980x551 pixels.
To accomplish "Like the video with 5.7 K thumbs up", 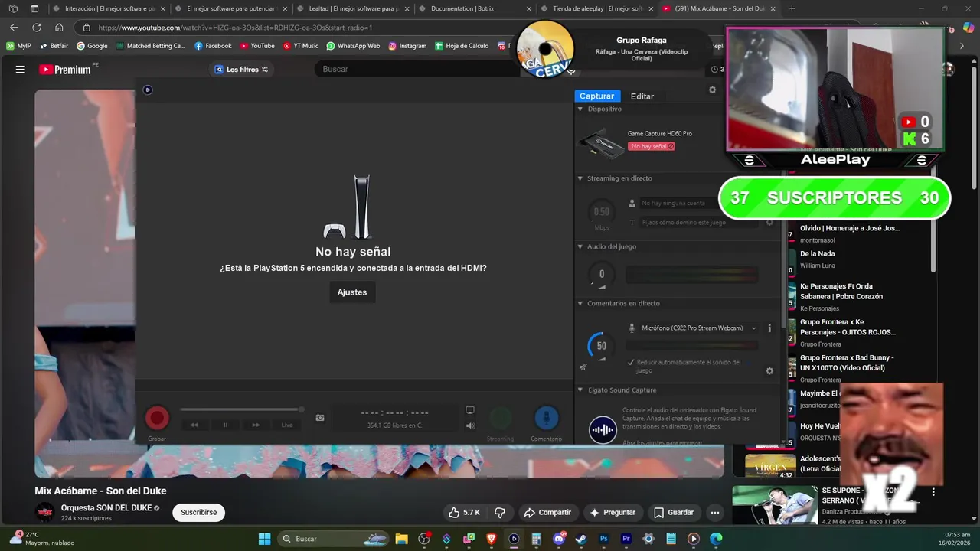I will point(464,513).
